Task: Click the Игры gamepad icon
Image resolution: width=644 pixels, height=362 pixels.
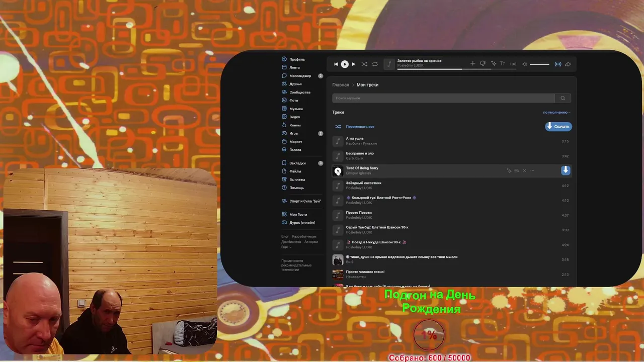Action: [x=284, y=133]
